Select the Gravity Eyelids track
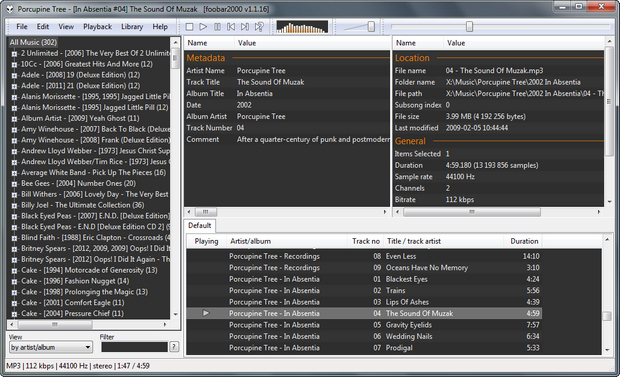 (x=364, y=325)
